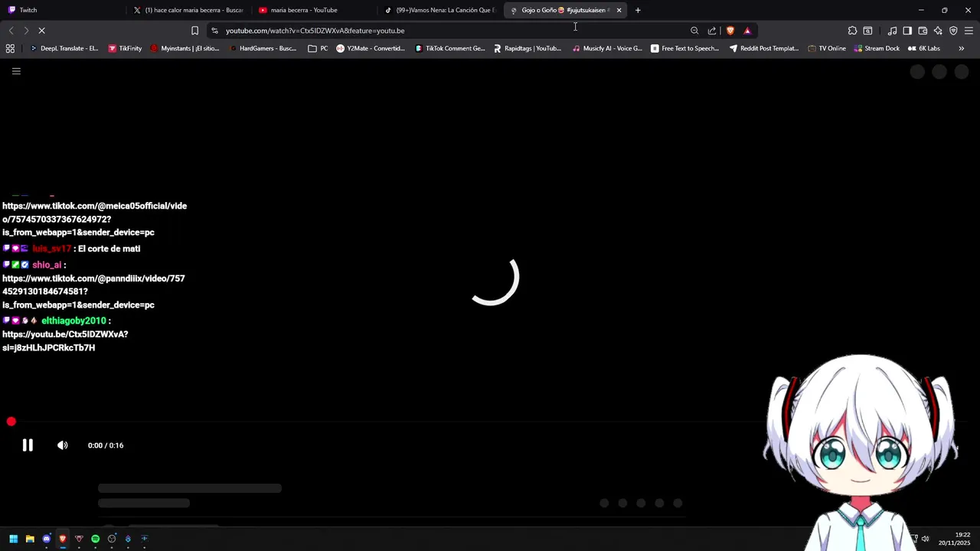Go back to the previous page
This screenshot has width=980, height=551.
tap(11, 31)
